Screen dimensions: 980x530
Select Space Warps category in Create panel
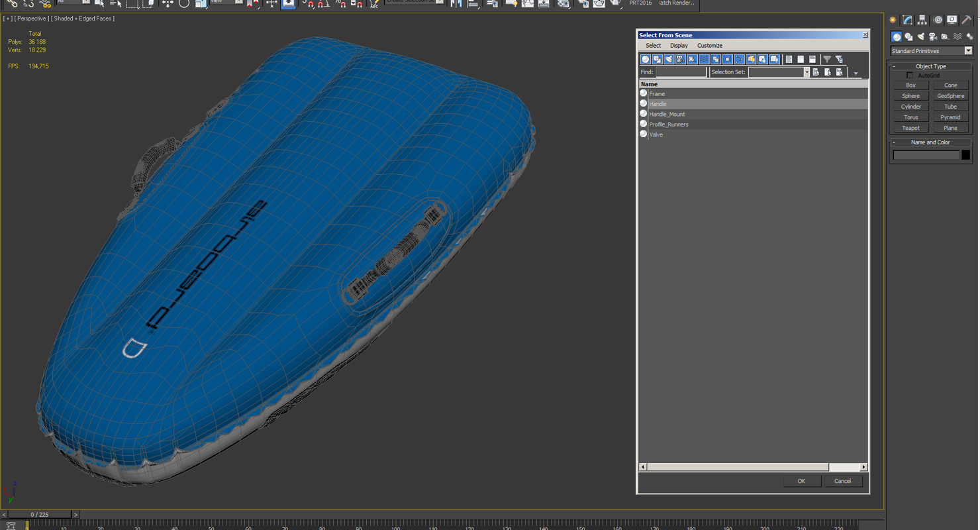(x=957, y=37)
